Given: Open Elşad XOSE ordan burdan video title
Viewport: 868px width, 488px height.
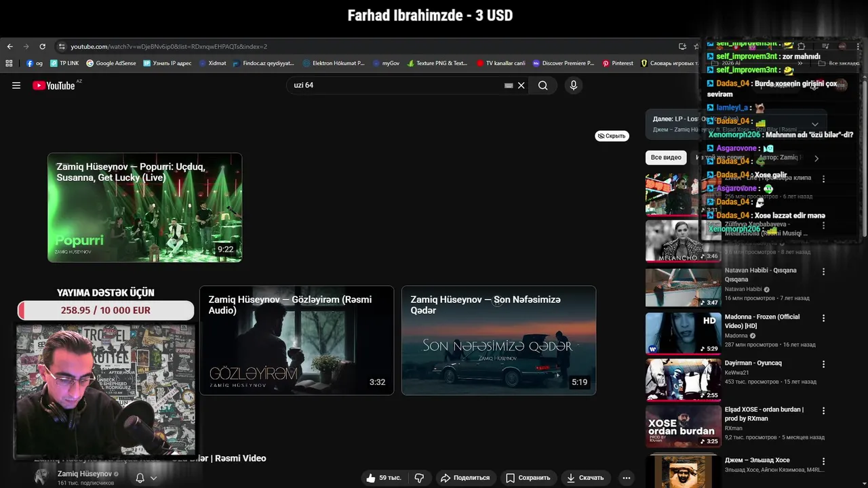Looking at the screenshot, I should click(764, 413).
